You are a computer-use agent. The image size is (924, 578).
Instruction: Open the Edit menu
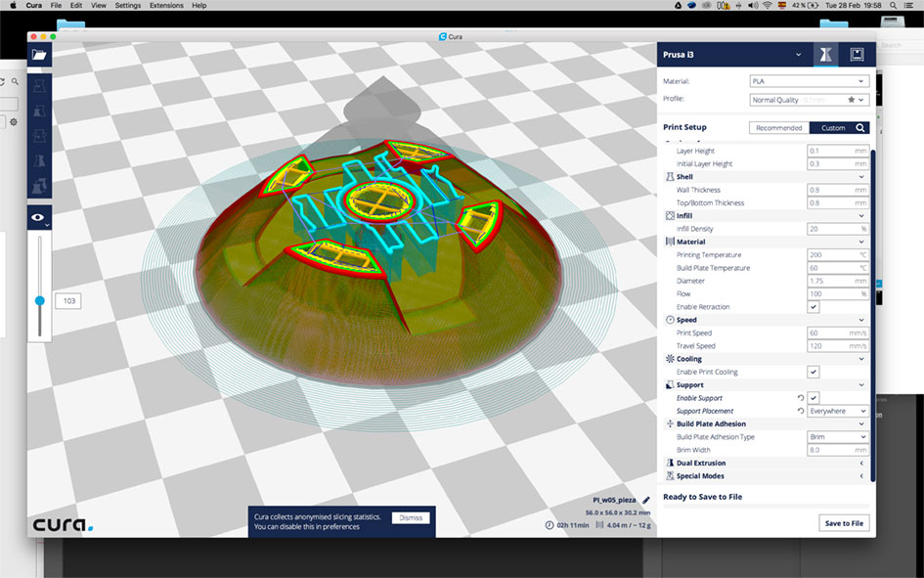(x=76, y=5)
